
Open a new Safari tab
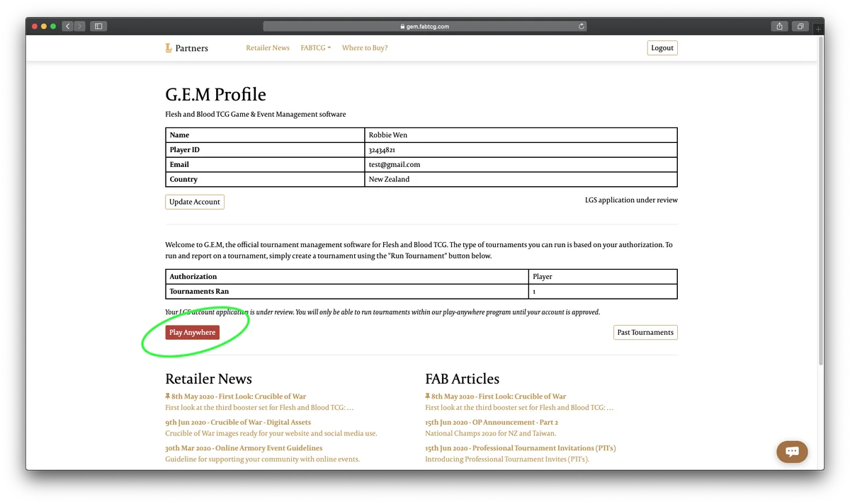819,29
